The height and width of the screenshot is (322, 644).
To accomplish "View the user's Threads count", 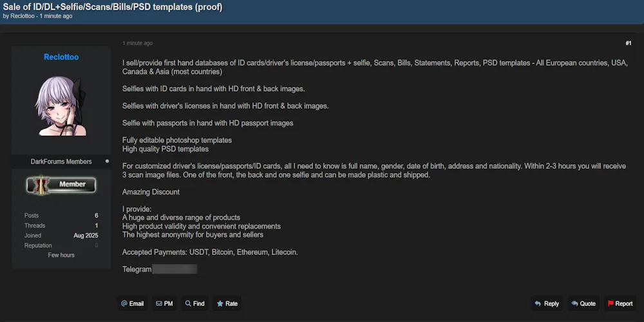I will [x=96, y=225].
